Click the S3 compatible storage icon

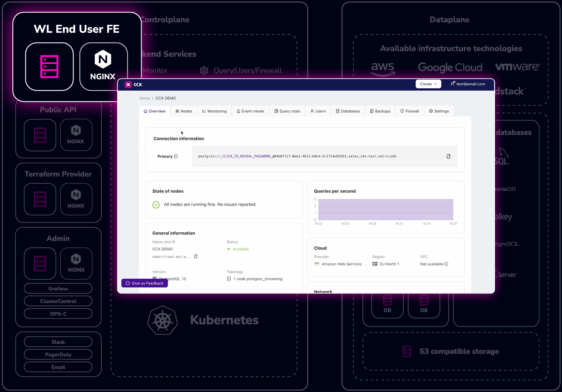(407, 351)
